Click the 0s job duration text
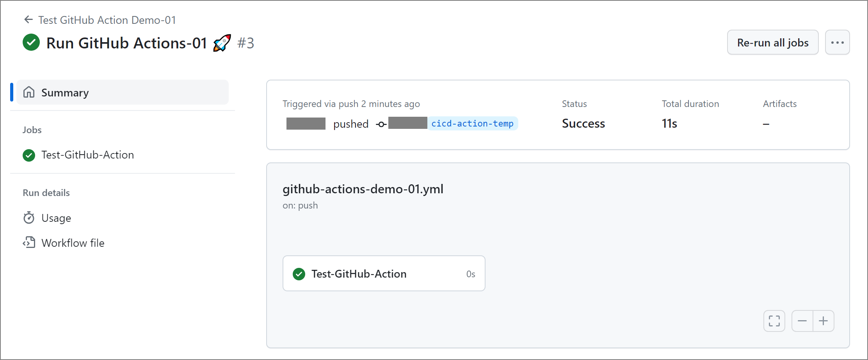 point(471,274)
